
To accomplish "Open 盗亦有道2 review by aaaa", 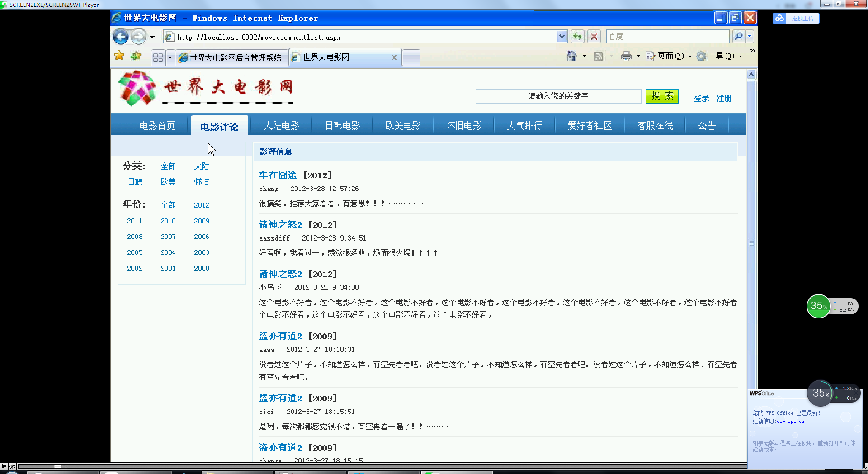I will point(280,336).
